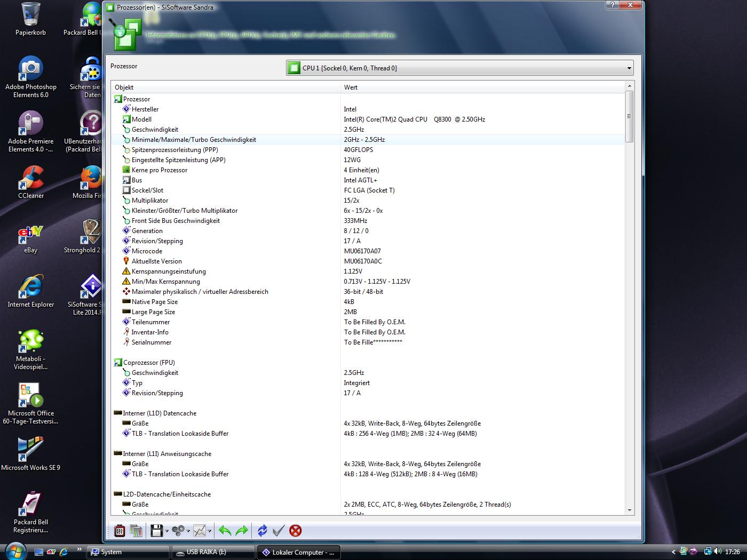Viewport: 747px width, 560px height.
Task: Click the gray checkmark OK icon
Action: tap(279, 531)
